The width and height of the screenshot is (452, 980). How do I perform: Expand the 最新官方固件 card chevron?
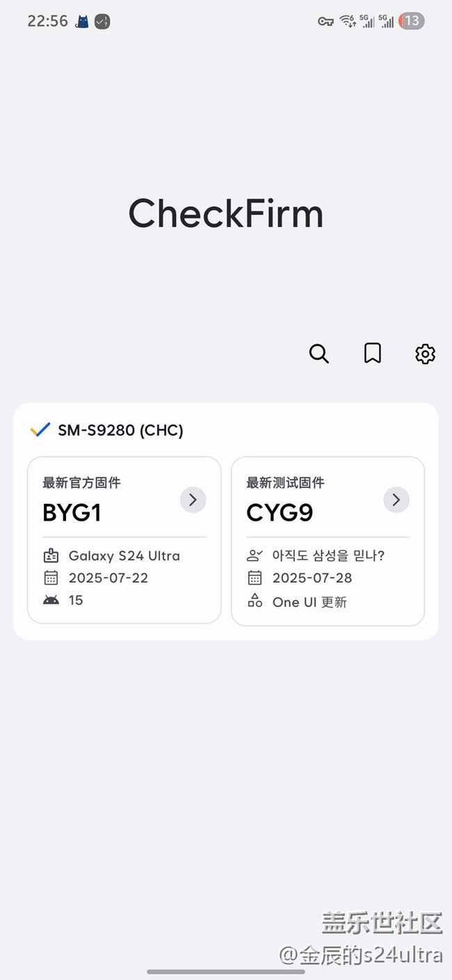tap(193, 500)
